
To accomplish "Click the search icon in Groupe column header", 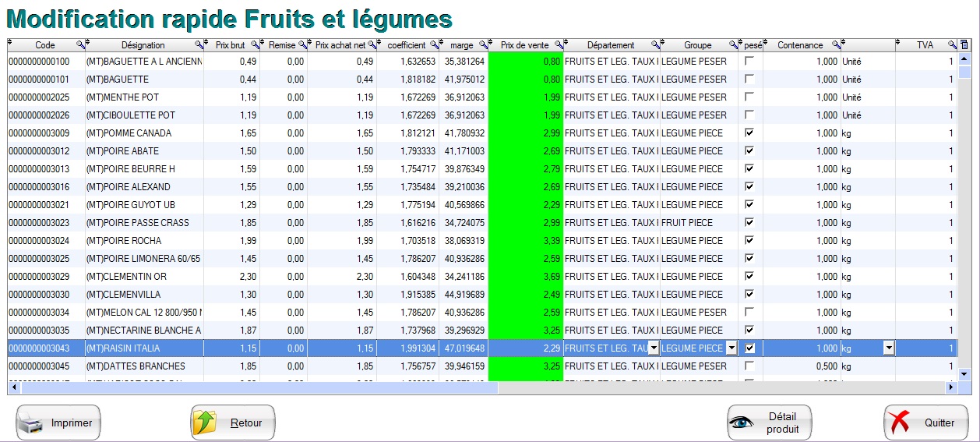I will tap(732, 45).
